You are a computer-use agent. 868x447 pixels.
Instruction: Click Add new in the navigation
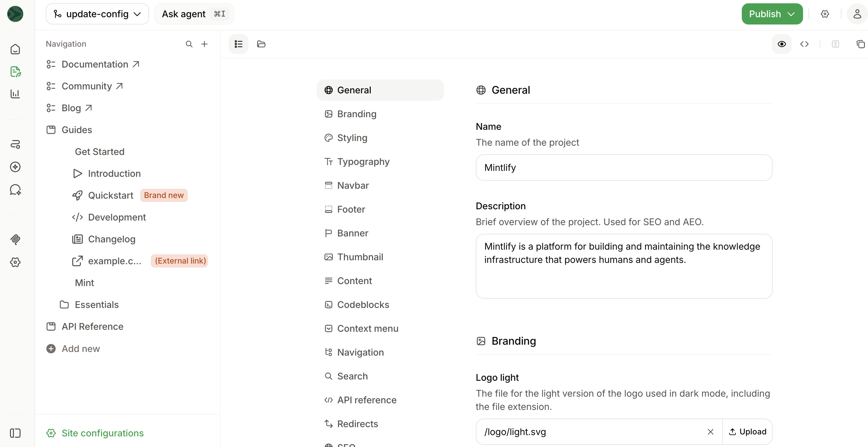(73, 349)
